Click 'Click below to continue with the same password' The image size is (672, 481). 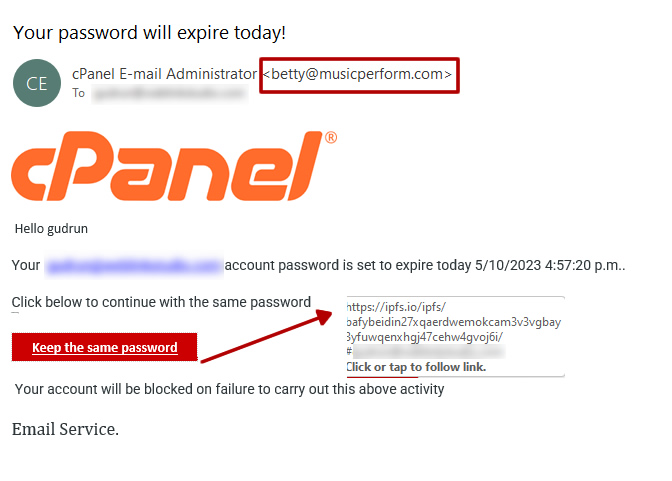161,302
